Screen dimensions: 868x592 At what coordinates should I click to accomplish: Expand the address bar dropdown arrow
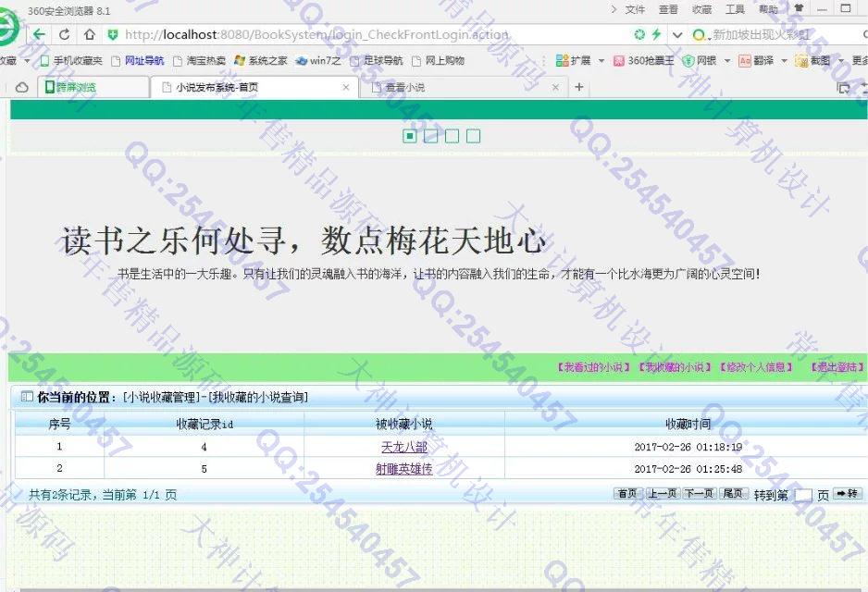click(677, 35)
